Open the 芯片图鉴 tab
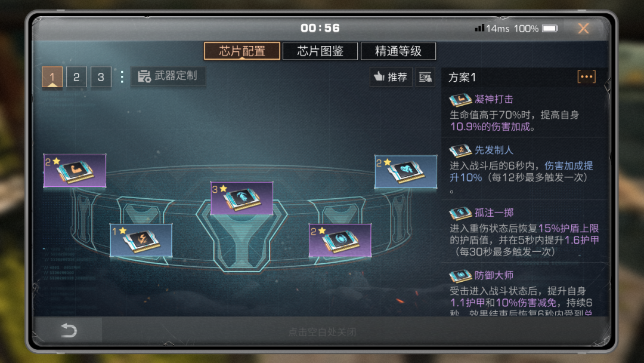The height and width of the screenshot is (363, 644). click(320, 51)
